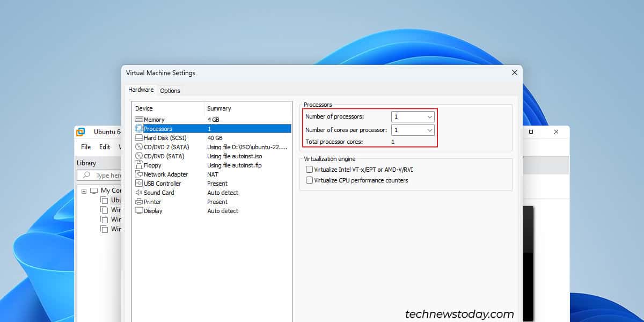Close the VMware Workstation window
Screen dimensions: 644x322
[556, 131]
